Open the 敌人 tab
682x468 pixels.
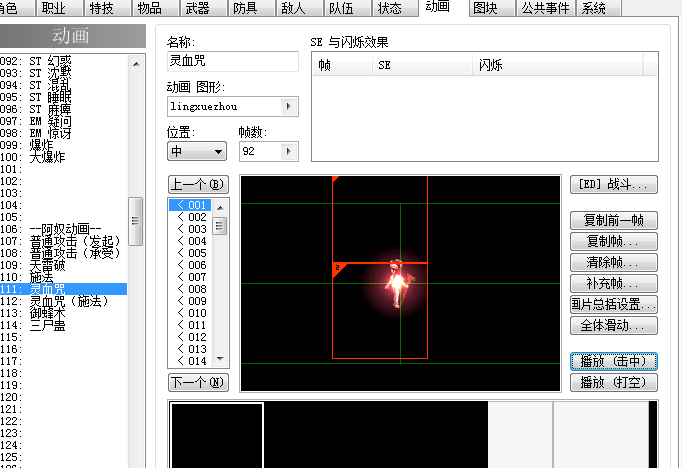[x=298, y=8]
